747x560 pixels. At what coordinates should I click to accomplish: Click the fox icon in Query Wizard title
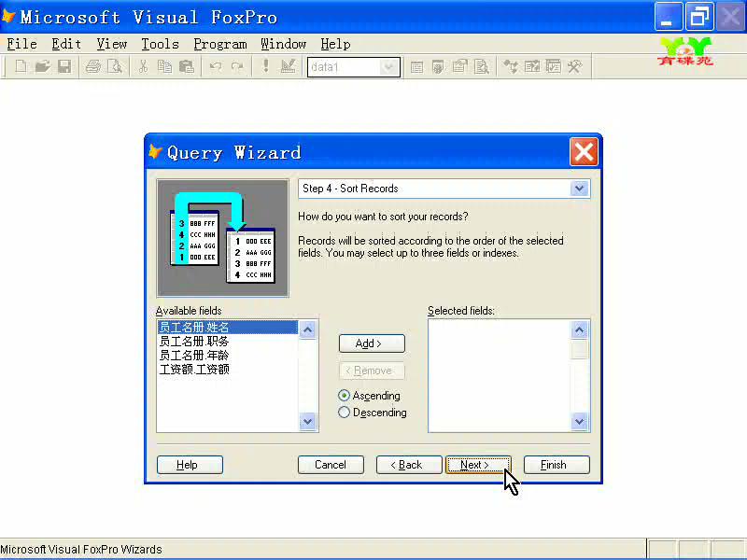point(155,152)
